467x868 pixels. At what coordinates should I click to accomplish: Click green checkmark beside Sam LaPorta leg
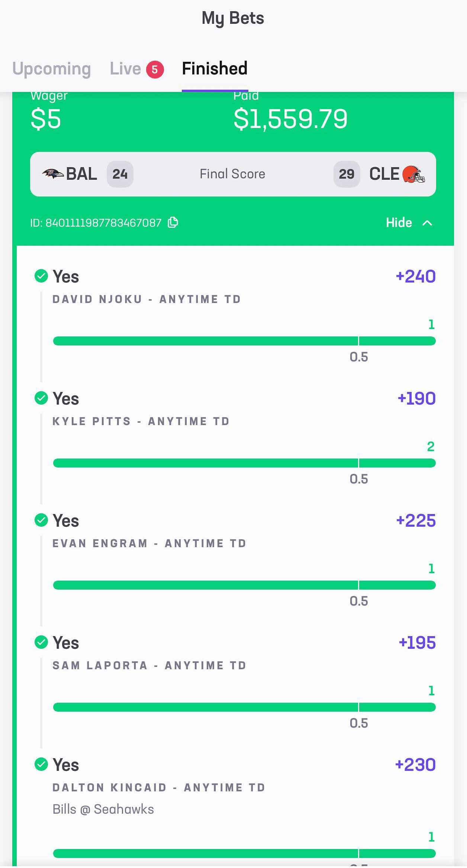(41, 642)
